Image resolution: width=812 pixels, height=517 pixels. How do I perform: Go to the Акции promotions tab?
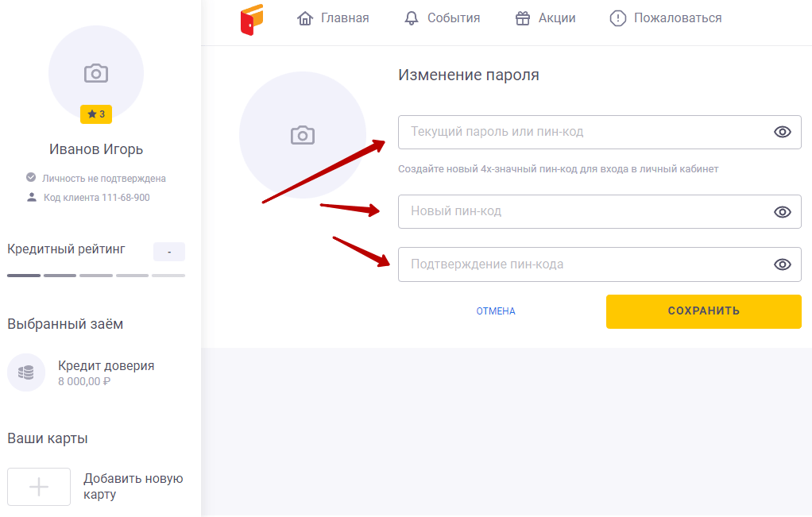[x=545, y=18]
